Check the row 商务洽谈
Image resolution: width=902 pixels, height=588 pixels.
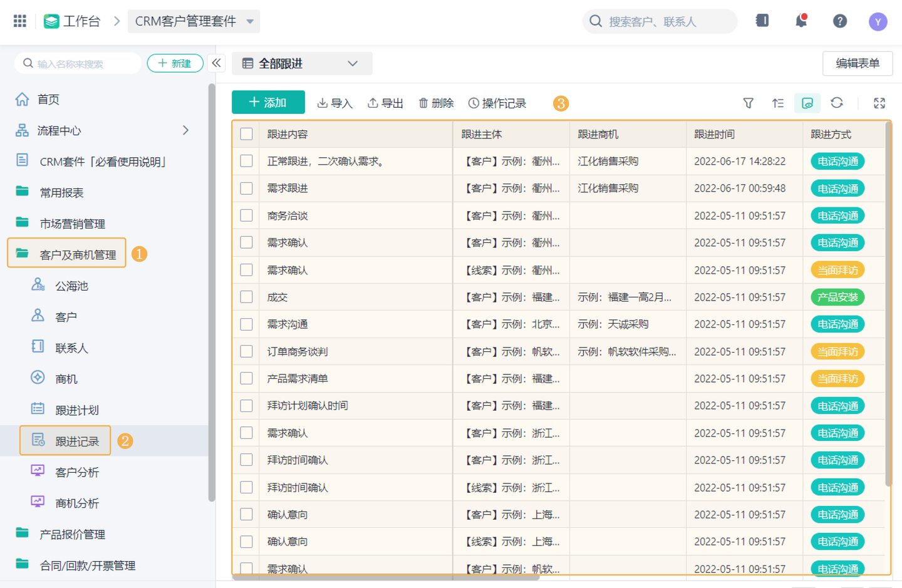246,215
